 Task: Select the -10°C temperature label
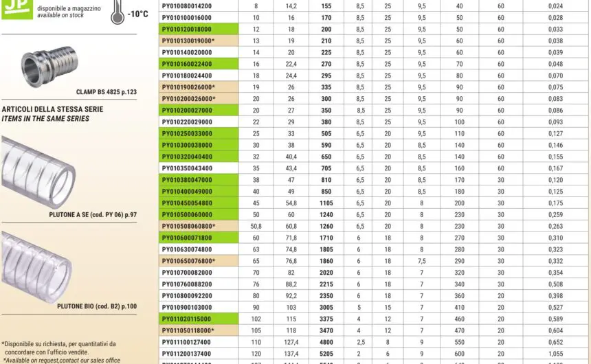click(x=137, y=13)
